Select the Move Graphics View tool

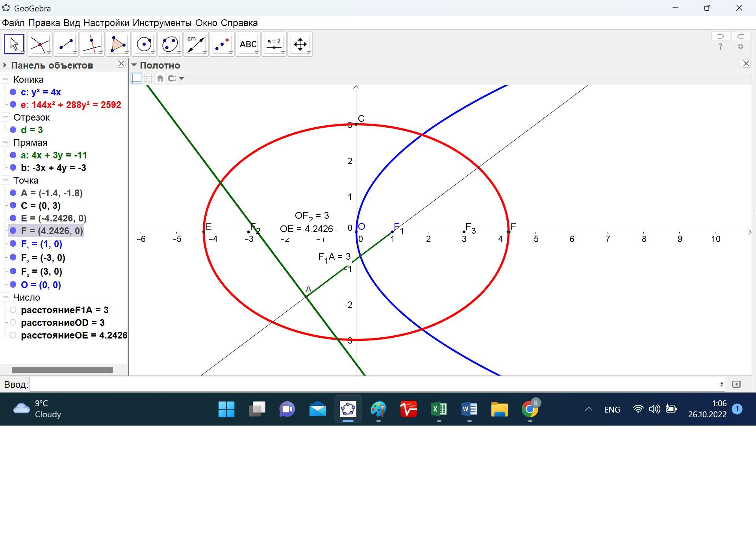pos(300,44)
